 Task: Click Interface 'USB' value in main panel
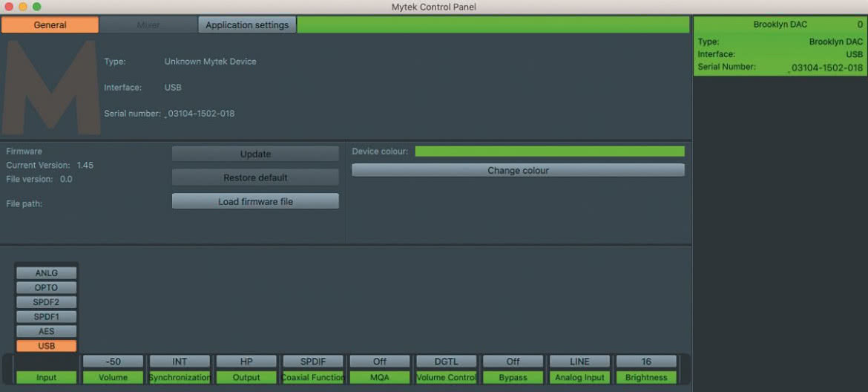coord(173,88)
